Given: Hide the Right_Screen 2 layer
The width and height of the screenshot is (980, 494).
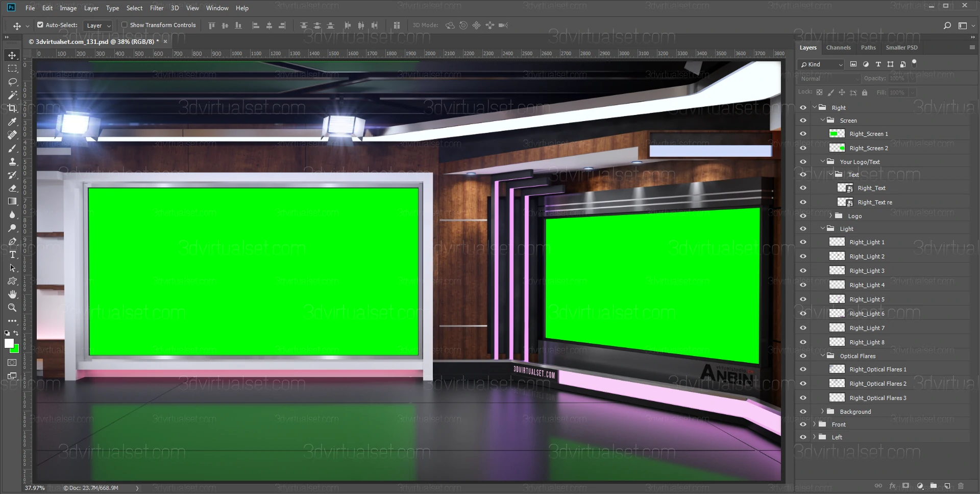Looking at the screenshot, I should (x=803, y=148).
